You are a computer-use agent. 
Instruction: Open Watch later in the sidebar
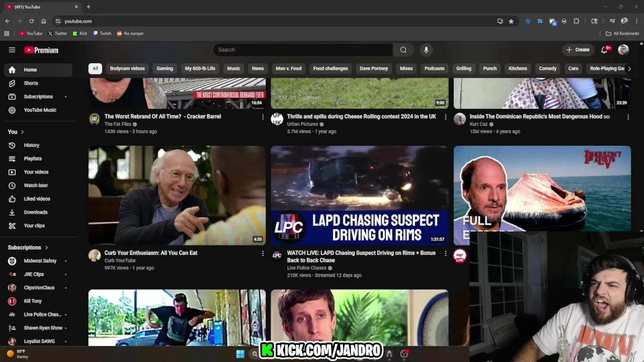[38, 186]
